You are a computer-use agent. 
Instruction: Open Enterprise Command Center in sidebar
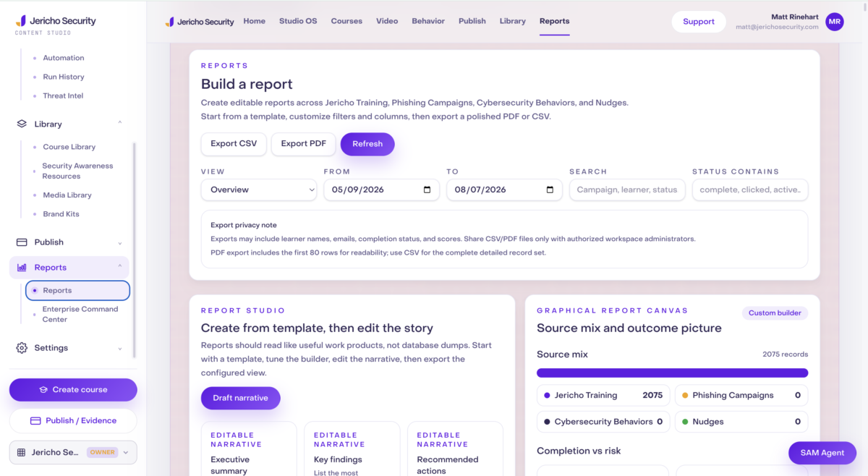(80, 314)
